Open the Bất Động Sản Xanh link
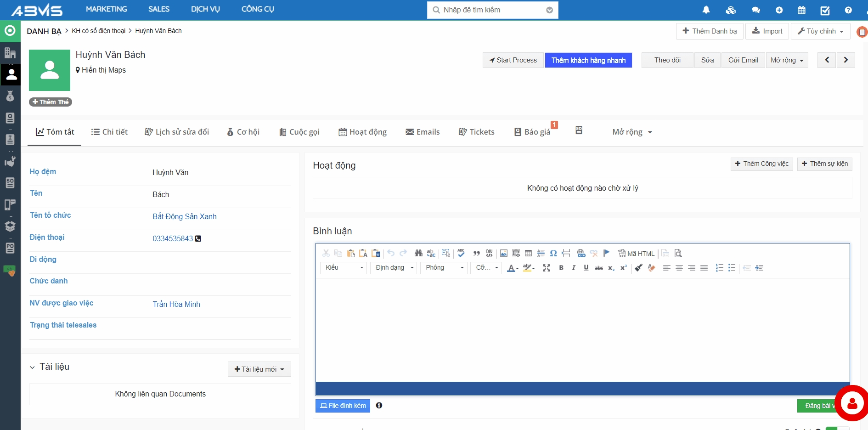 point(185,216)
